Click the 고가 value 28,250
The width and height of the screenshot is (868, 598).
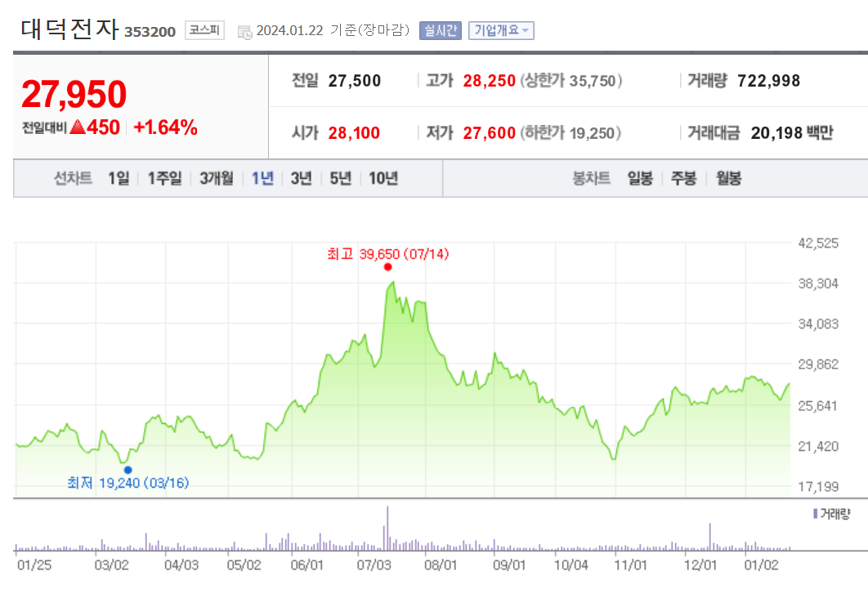(490, 81)
